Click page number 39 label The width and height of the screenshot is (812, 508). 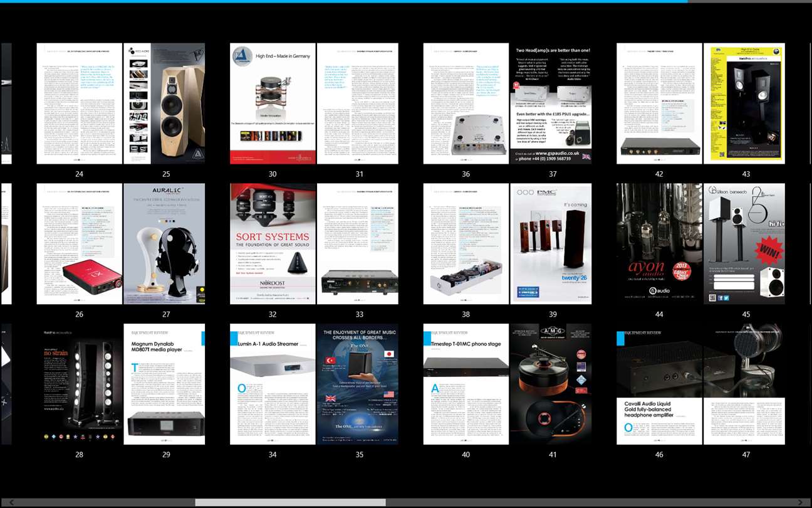553,314
